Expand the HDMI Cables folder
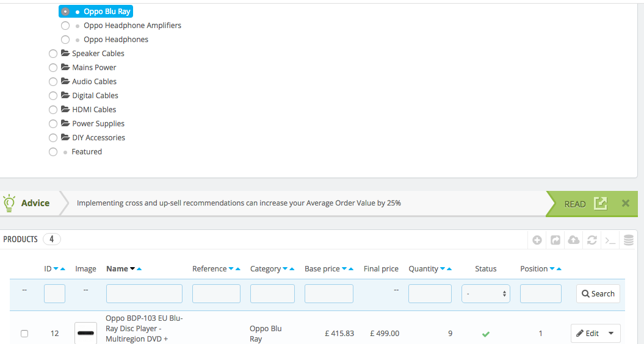Viewport: 644px width, 344px height. 65,109
